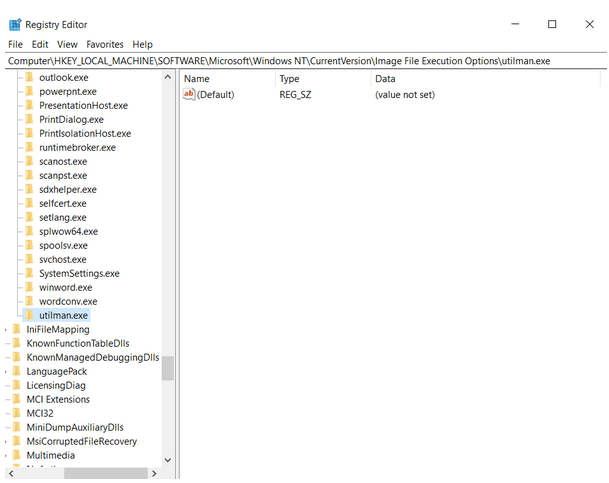
Task: Select the spoolsv.exe folder icon
Action: [x=29, y=245]
